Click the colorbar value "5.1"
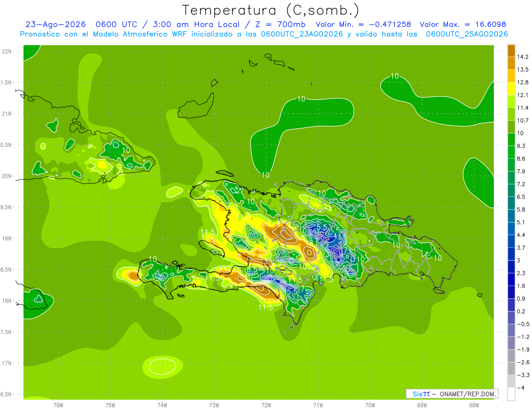Viewport: 532px width, 411px height. coord(522,222)
